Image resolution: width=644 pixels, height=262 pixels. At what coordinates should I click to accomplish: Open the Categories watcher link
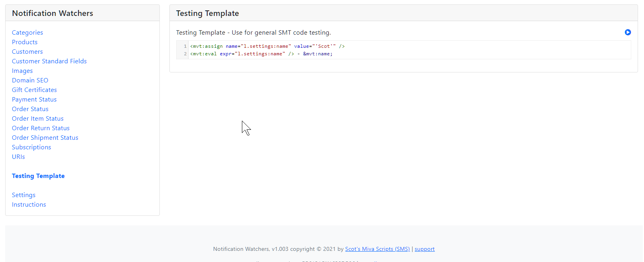pyautogui.click(x=27, y=33)
